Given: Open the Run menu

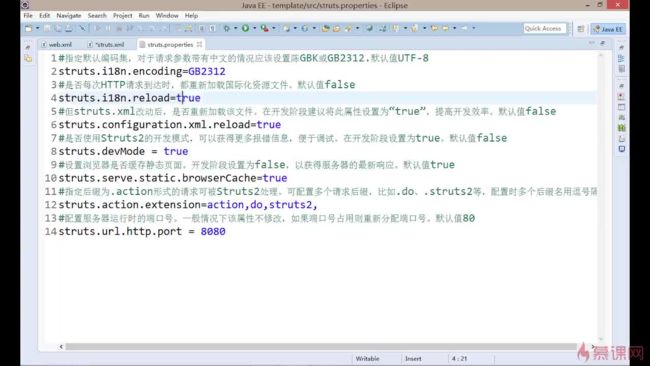Looking at the screenshot, I should [x=144, y=16].
